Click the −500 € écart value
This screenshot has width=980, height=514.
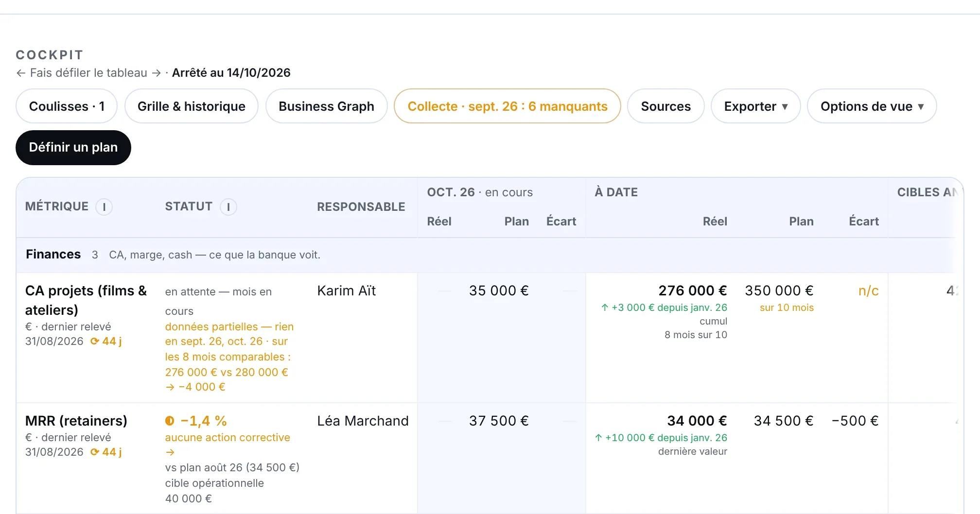click(855, 421)
